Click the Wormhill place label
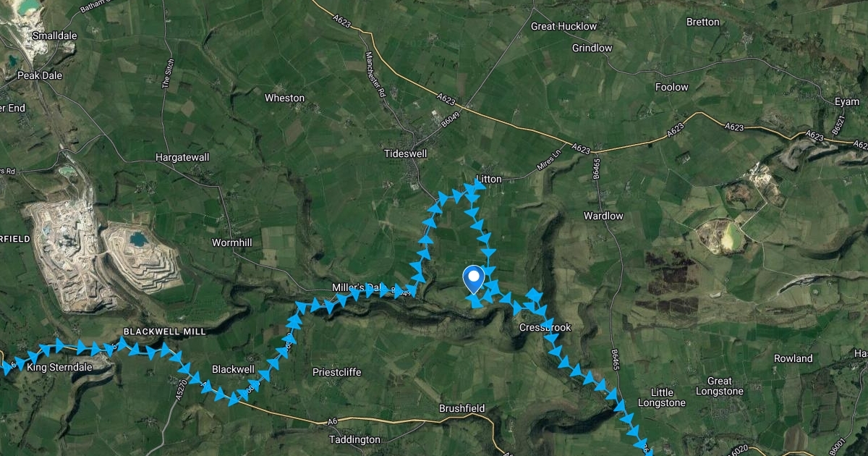The width and height of the screenshot is (868, 456). (x=231, y=242)
